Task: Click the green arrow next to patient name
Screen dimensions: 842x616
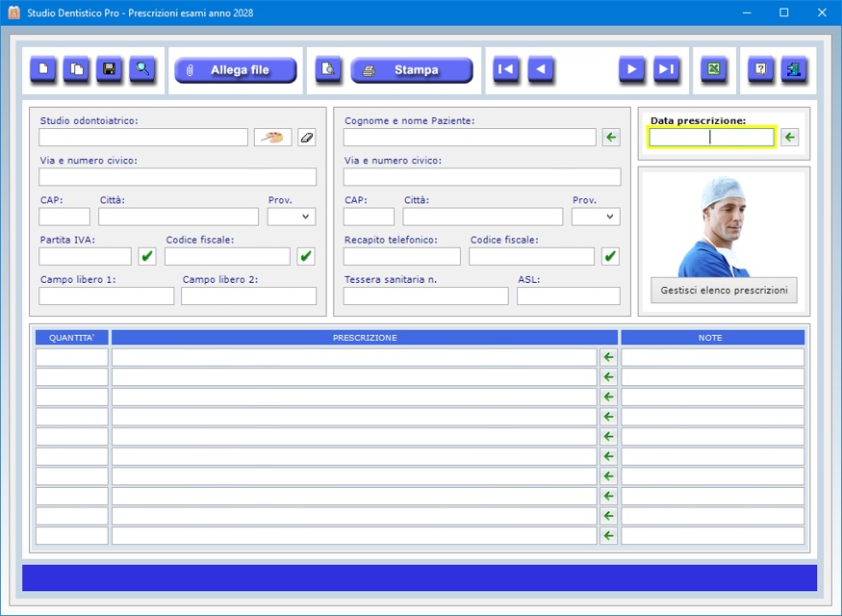Action: (611, 138)
